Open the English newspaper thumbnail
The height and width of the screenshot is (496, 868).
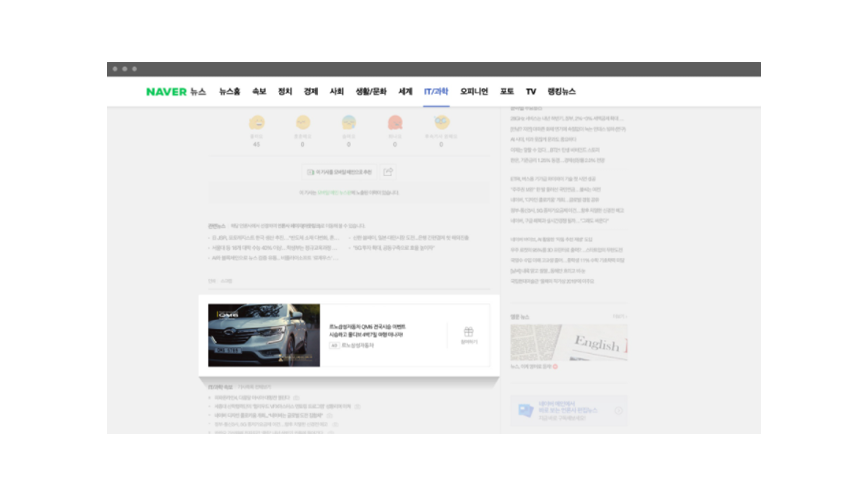point(568,342)
